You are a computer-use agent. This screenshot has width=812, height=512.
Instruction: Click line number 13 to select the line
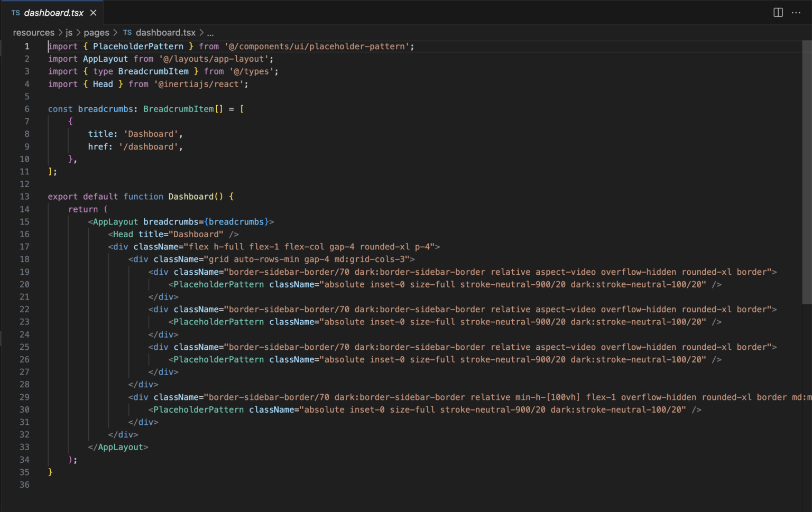pos(24,196)
